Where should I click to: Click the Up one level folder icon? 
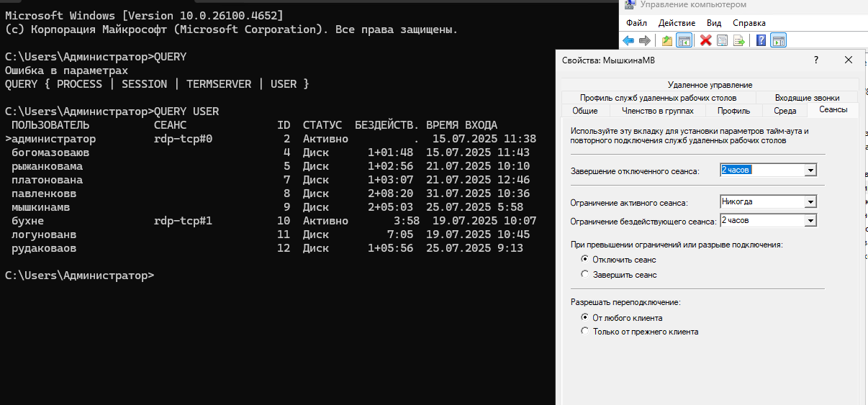(668, 40)
